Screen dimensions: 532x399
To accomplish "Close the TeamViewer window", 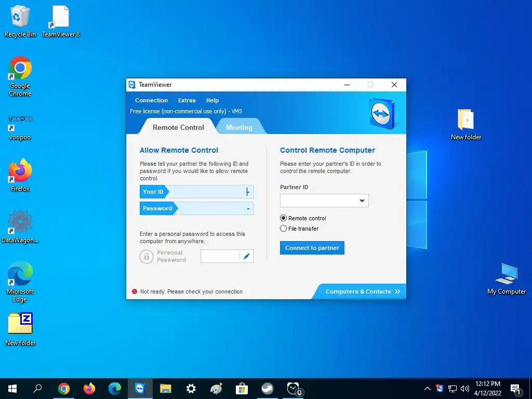I will [394, 85].
